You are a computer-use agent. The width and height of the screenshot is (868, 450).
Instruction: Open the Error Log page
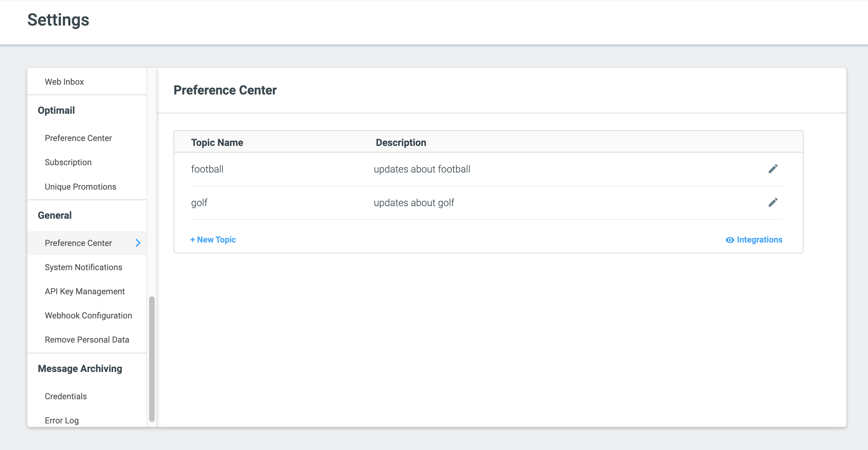pyautogui.click(x=62, y=420)
